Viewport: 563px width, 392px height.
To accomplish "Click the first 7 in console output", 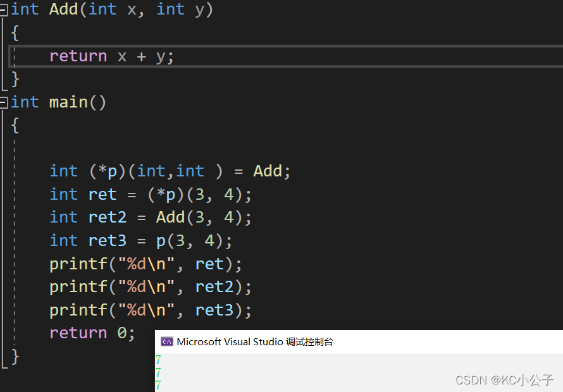I will pos(158,360).
